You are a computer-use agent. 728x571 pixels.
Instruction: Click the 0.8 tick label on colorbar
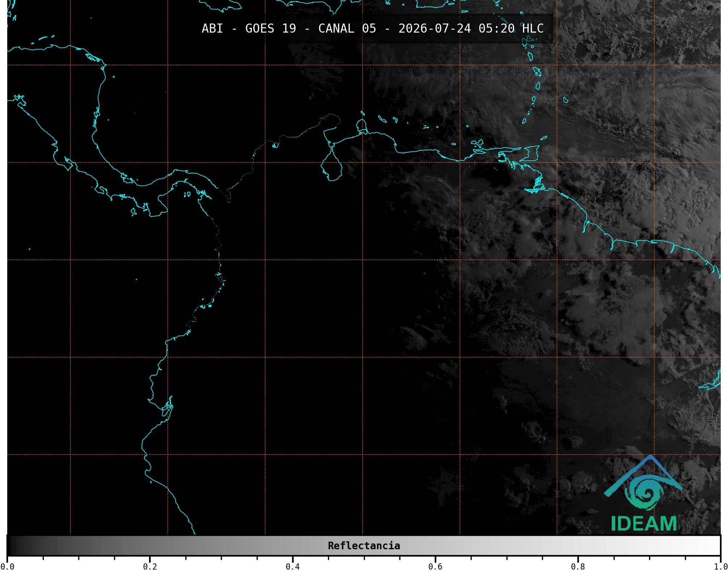[578, 567]
